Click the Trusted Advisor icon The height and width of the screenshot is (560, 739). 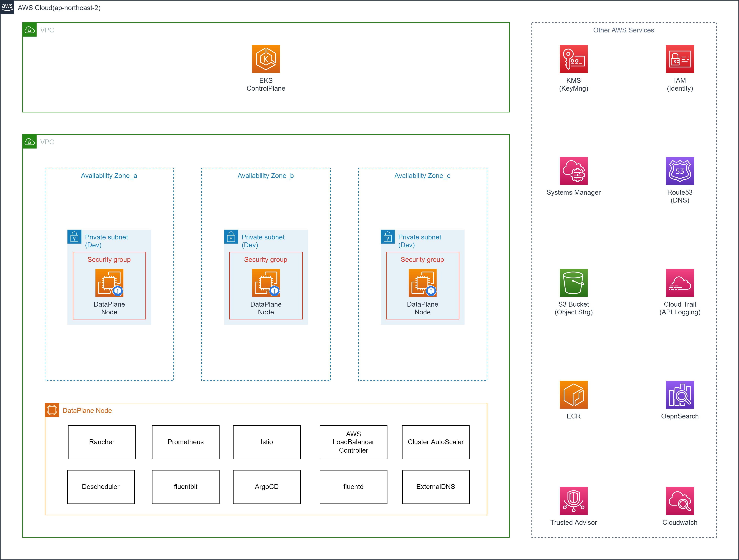pos(574,501)
